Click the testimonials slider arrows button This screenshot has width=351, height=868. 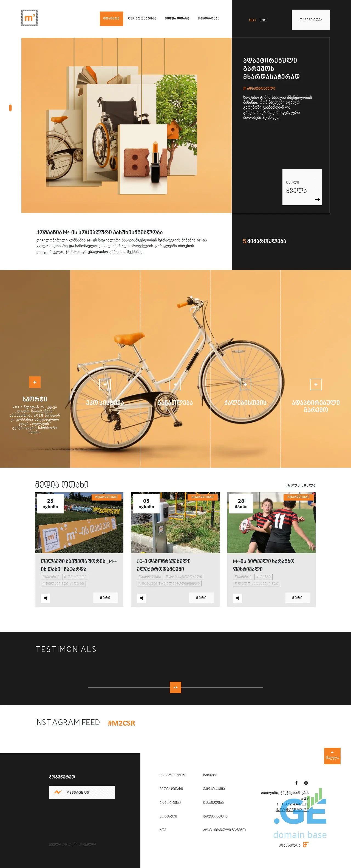click(175, 687)
